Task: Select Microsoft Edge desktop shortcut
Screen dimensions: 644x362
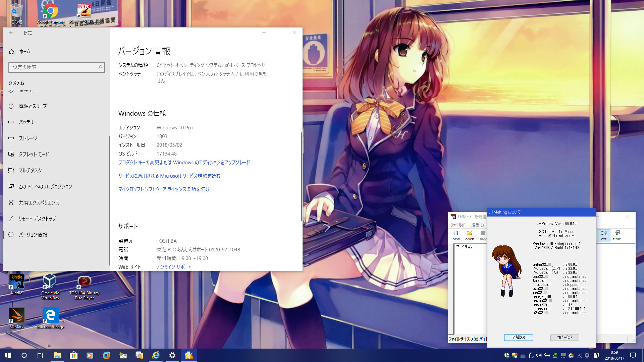Action: pos(50,318)
